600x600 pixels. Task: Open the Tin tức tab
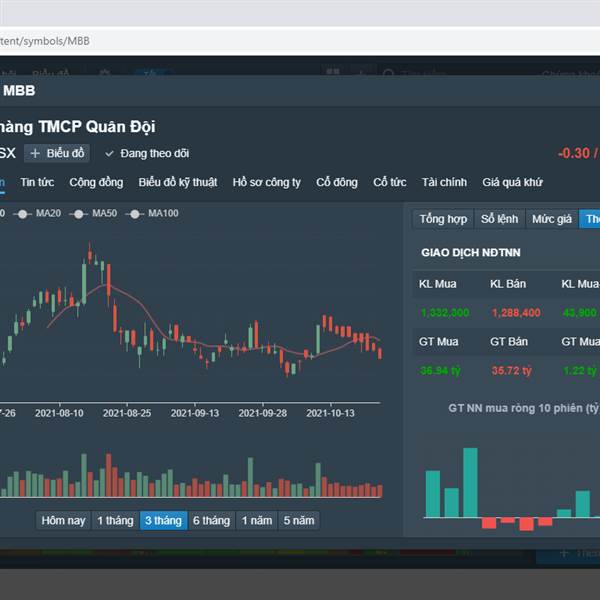37,182
